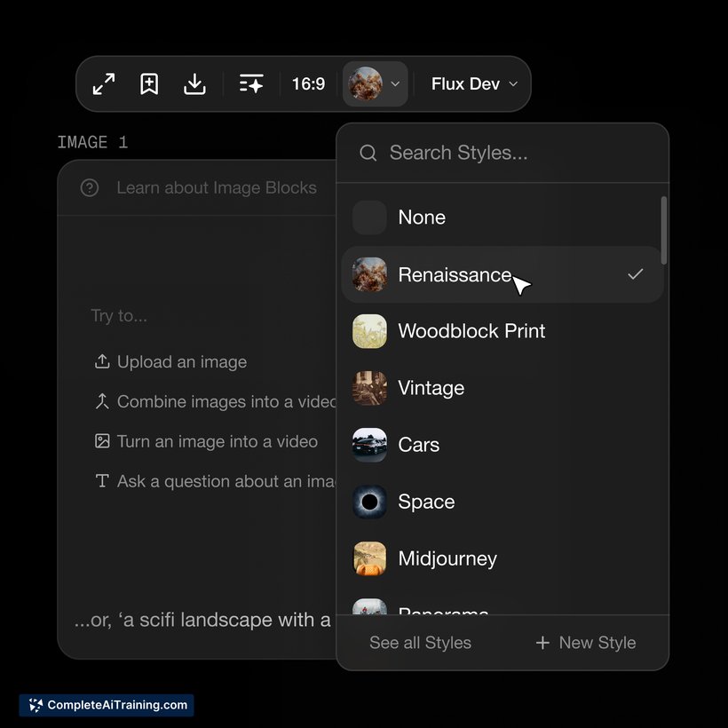This screenshot has height=728, width=728.
Task: Click See all Styles link
Action: coord(420,643)
